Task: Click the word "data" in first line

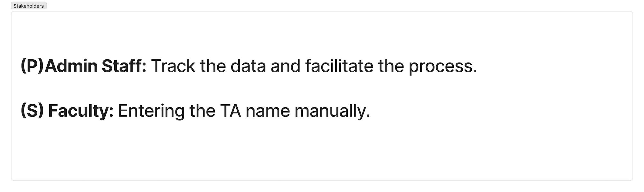Action: click(x=248, y=66)
